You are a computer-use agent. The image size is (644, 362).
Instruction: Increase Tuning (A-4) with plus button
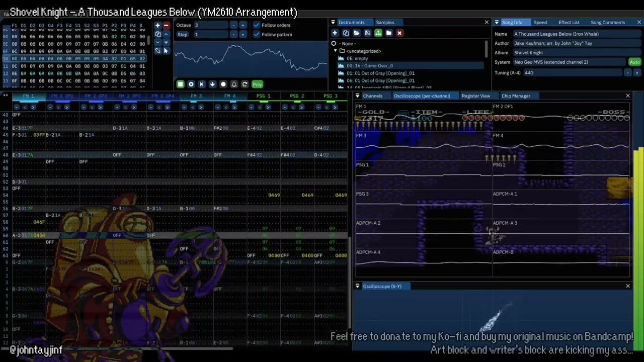coord(636,73)
